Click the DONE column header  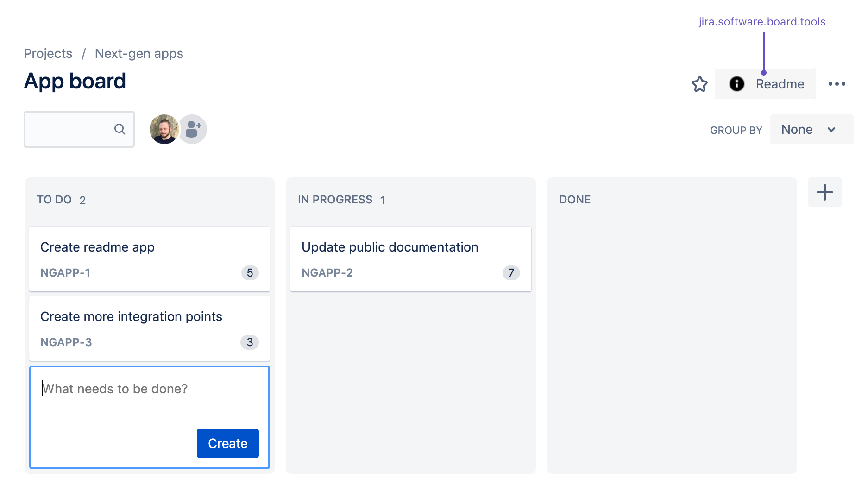(575, 200)
